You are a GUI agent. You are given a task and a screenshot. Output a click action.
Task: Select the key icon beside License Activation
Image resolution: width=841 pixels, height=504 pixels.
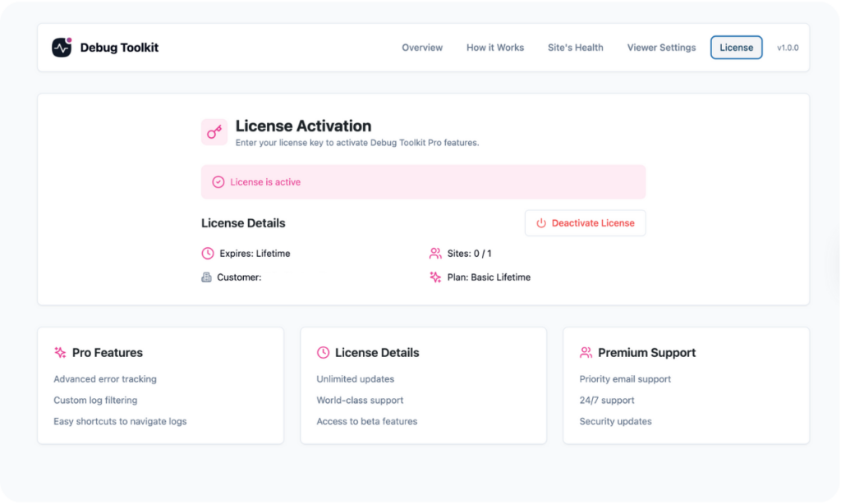point(214,131)
